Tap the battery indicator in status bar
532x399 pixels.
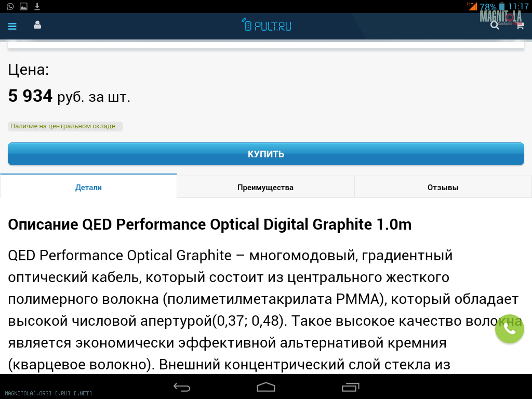point(502,7)
